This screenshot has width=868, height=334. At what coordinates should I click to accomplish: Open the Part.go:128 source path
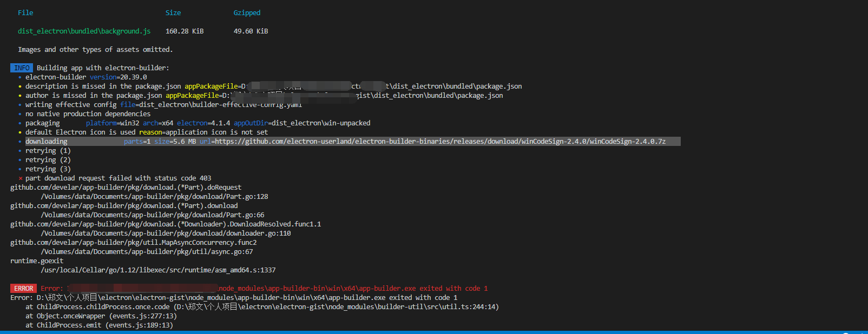click(x=154, y=197)
